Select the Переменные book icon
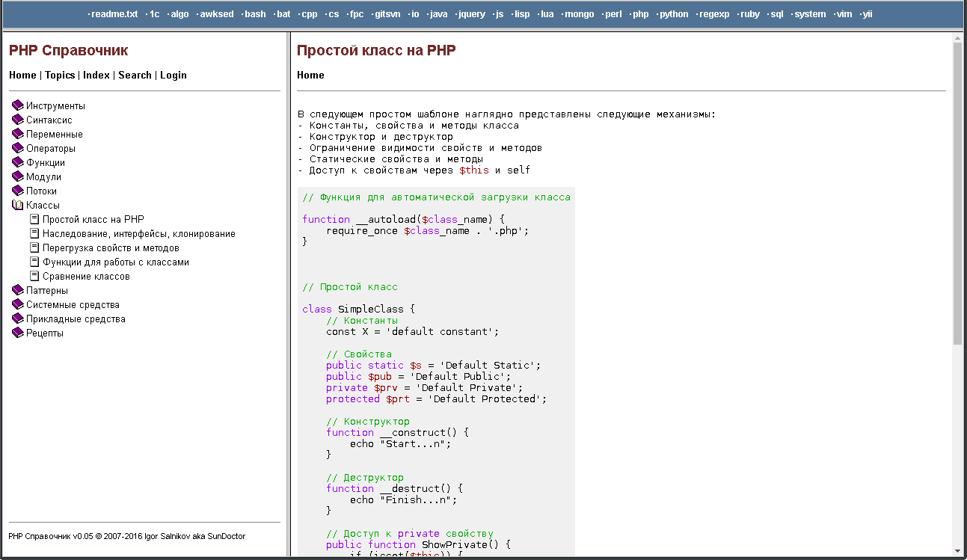Screen dimensions: 967x560 point(16,134)
